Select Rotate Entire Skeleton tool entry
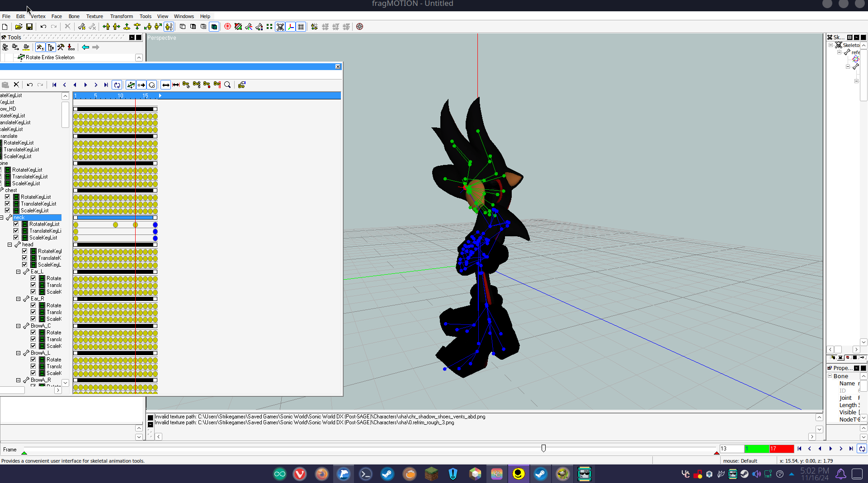Image resolution: width=868 pixels, height=483 pixels. point(50,57)
